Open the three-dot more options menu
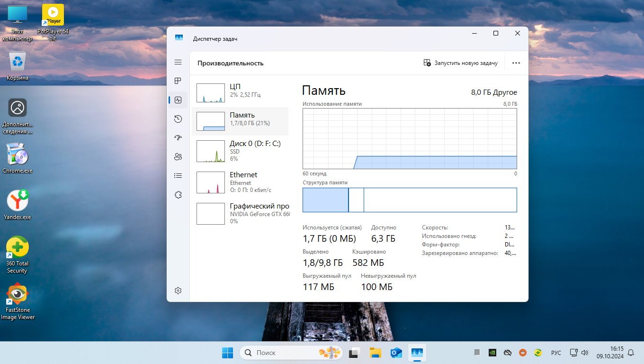This screenshot has width=644, height=364. (x=516, y=63)
